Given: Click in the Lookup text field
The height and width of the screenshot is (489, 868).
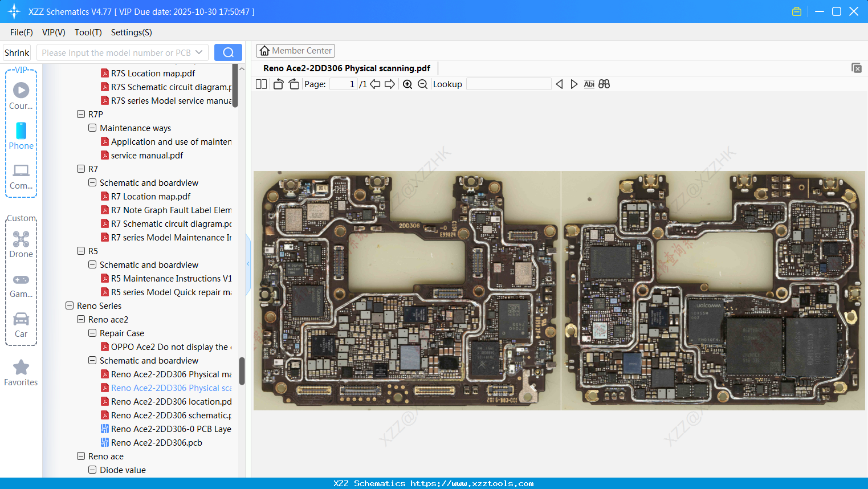Looking at the screenshot, I should [508, 84].
